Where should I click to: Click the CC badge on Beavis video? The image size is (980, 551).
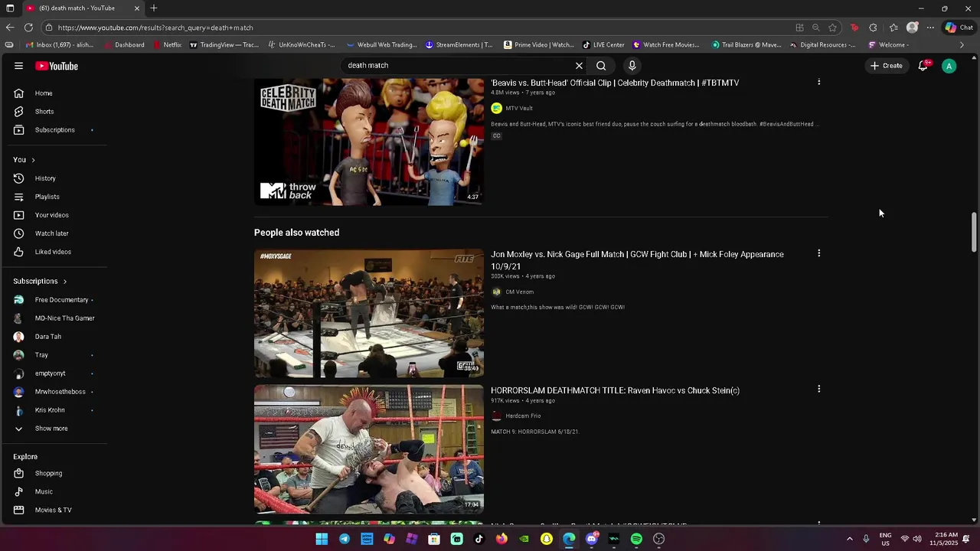496,136
